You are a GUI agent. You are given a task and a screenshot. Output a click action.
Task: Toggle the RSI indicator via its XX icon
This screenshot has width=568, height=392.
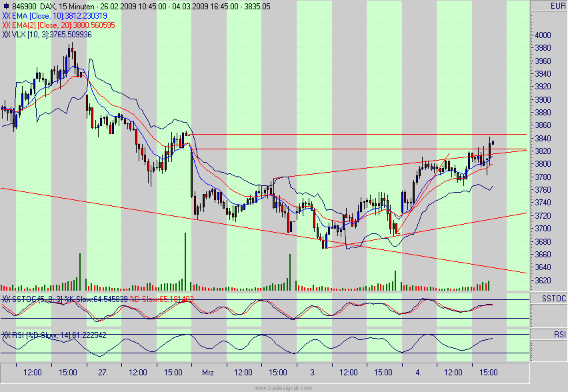point(8,335)
